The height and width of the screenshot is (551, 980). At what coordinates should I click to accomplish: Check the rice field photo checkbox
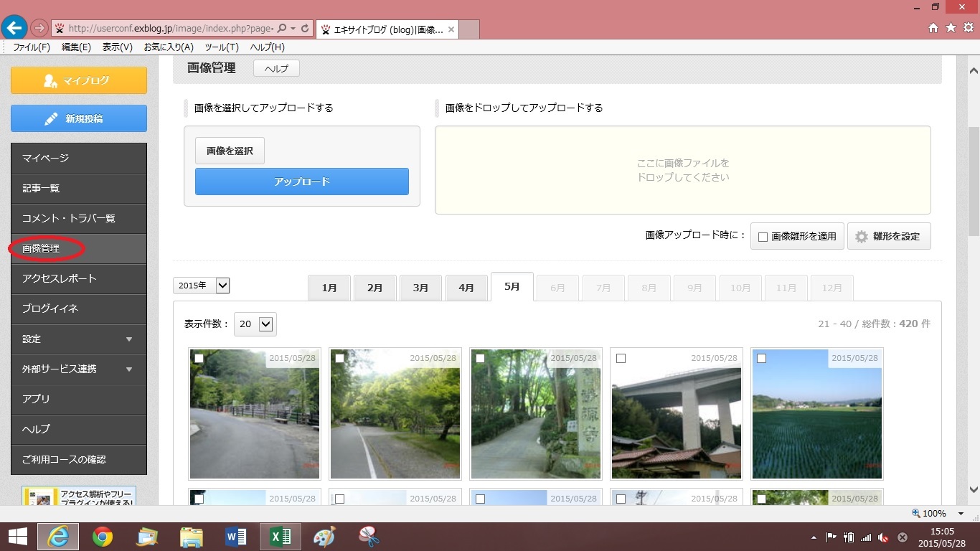761,359
